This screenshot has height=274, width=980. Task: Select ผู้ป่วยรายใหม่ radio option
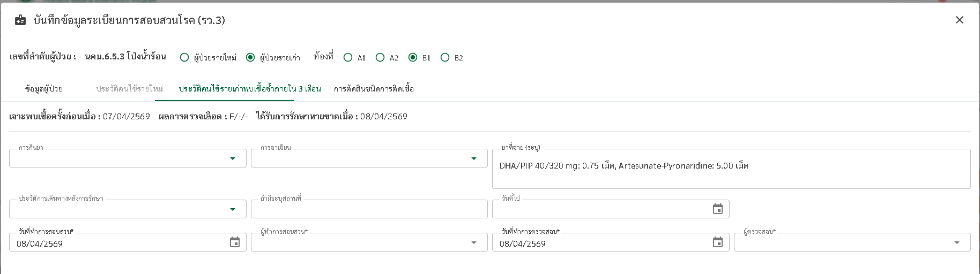pyautogui.click(x=184, y=57)
